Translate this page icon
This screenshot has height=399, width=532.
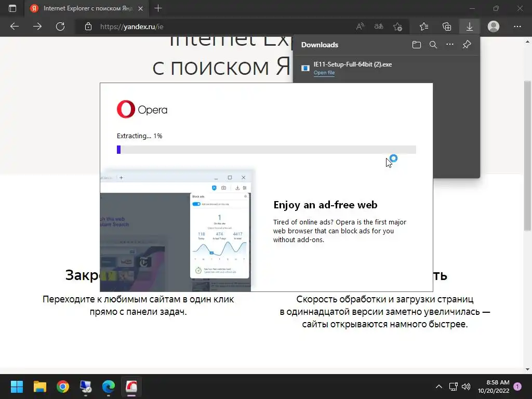(x=379, y=26)
